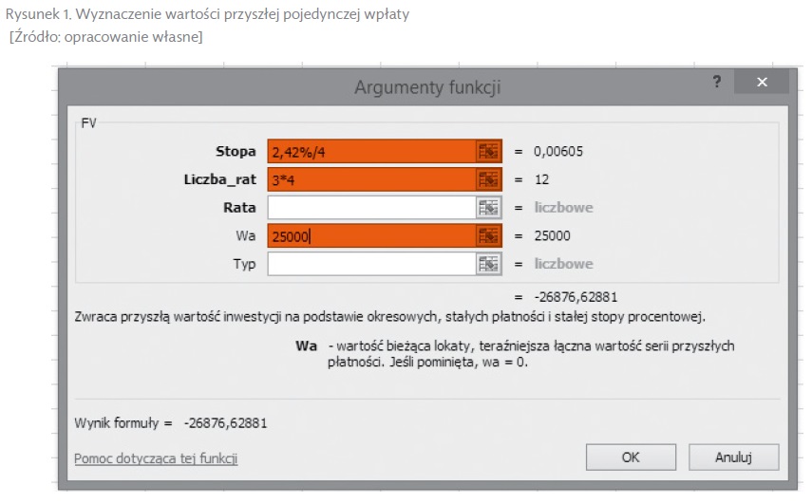Select the Liczba_rat argument label
Image resolution: width=812 pixels, height=504 pixels.
pos(219,179)
